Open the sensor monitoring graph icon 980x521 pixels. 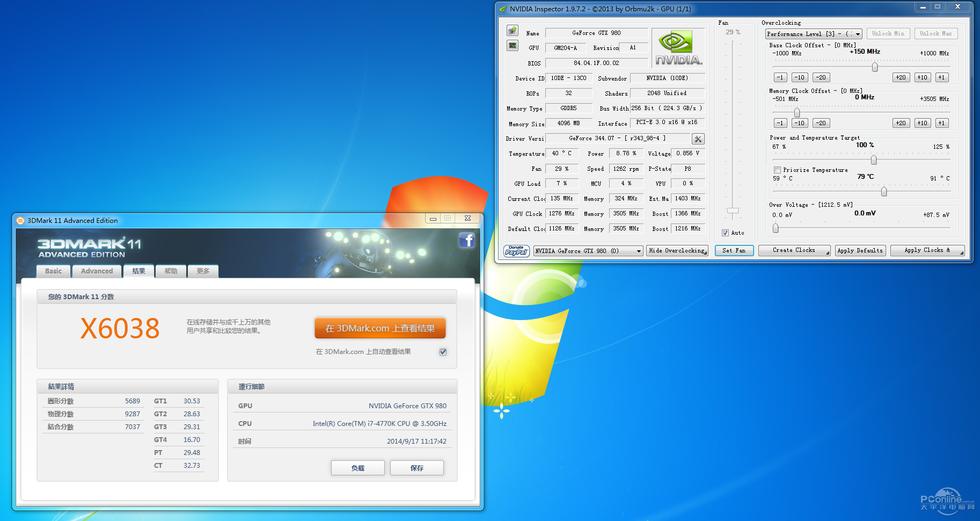(513, 46)
